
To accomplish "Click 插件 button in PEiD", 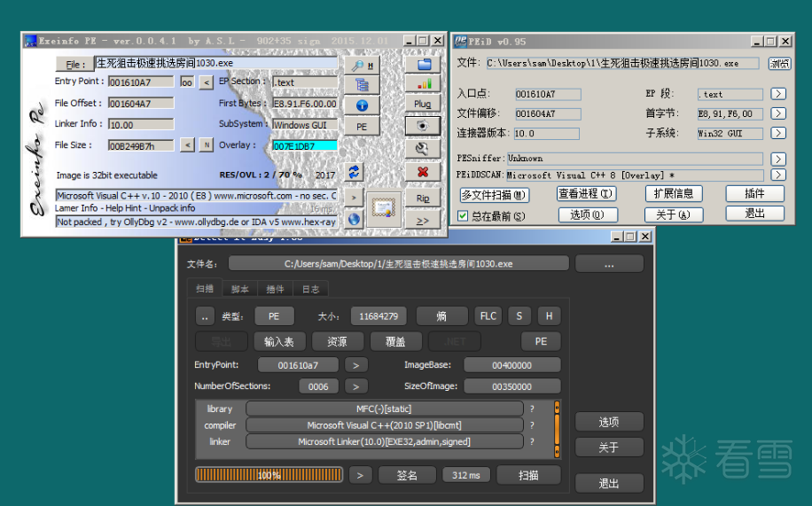I will (x=754, y=194).
